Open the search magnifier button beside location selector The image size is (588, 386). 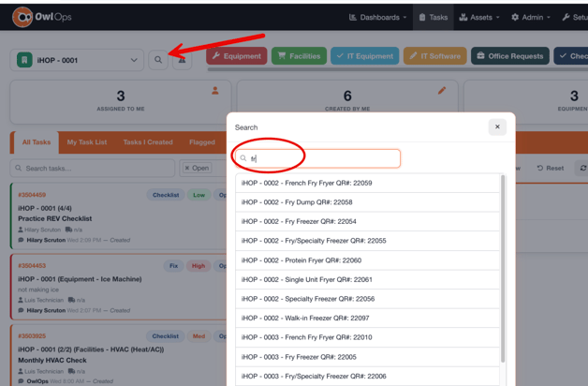point(158,60)
